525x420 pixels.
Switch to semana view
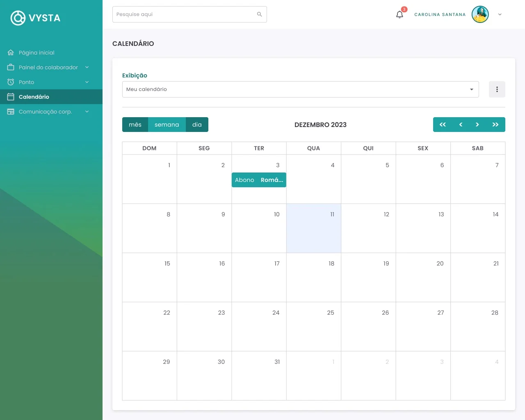click(x=167, y=125)
